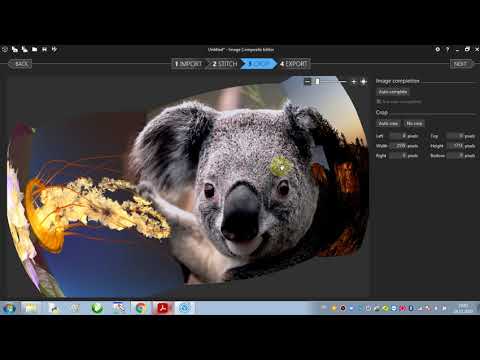Open the settings gear icon
Viewport: 480px width, 360px height.
(438, 49)
